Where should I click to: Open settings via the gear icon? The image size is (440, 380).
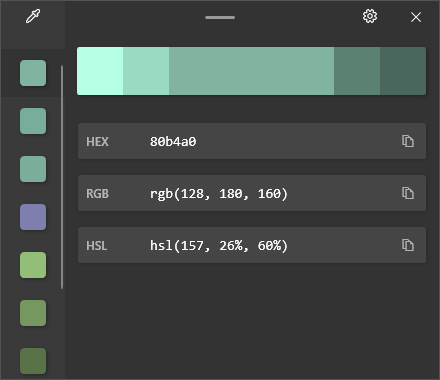pos(370,16)
